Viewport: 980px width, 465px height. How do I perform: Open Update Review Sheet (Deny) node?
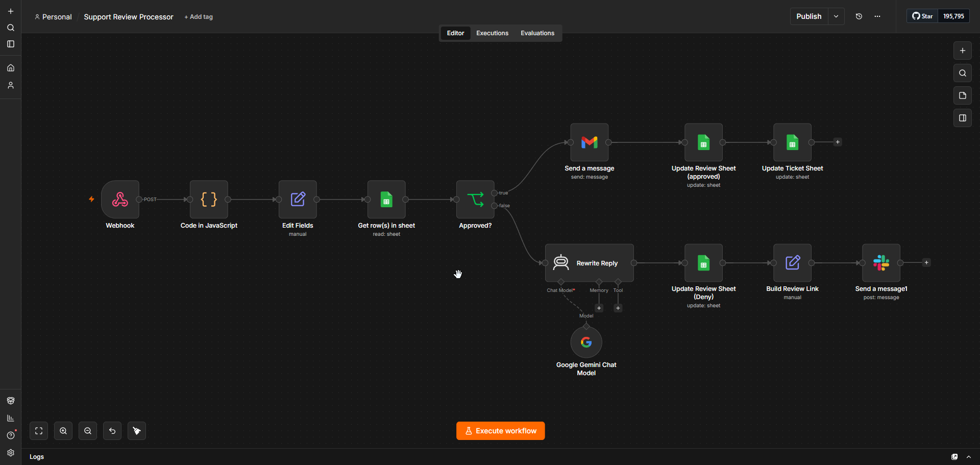[704, 263]
